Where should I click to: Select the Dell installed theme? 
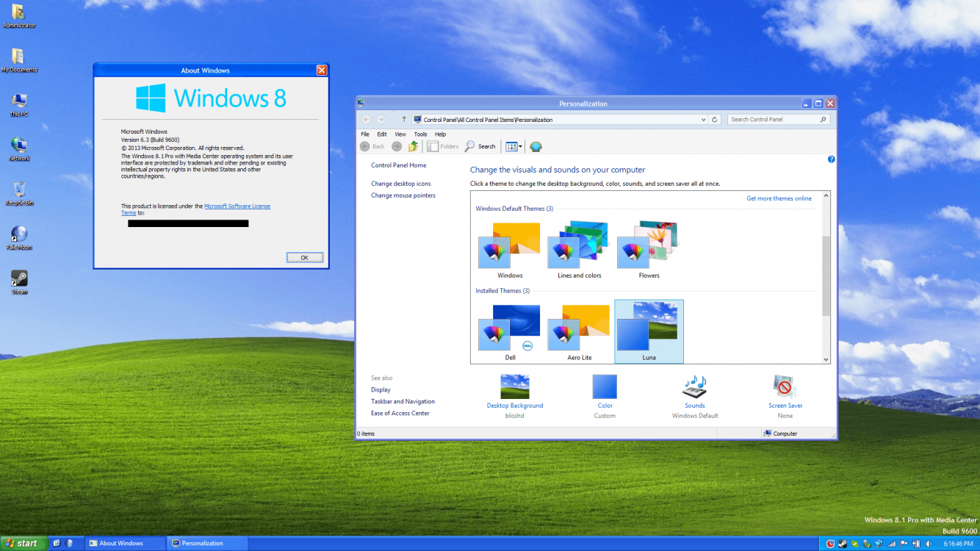pyautogui.click(x=510, y=332)
